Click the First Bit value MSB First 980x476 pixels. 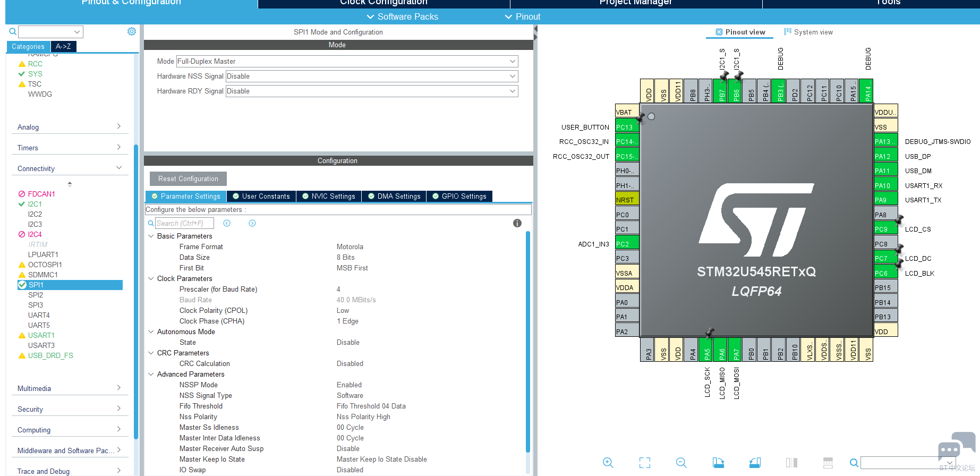coord(352,268)
